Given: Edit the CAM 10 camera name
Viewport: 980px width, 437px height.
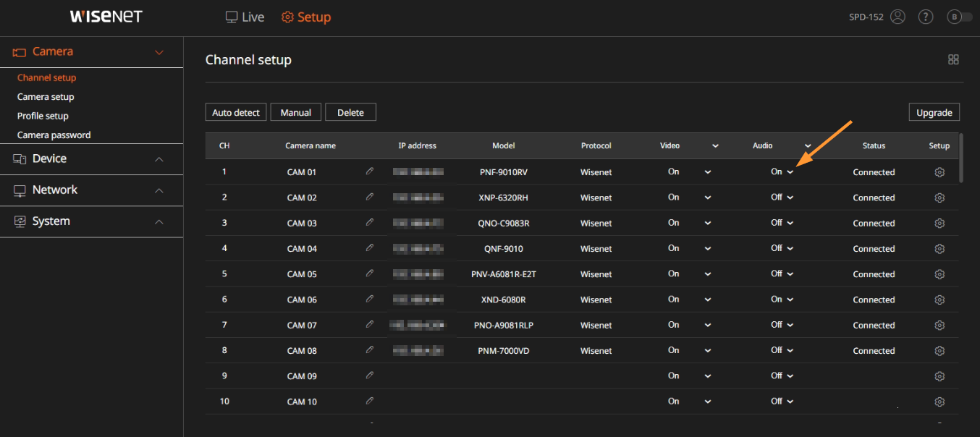Looking at the screenshot, I should (x=370, y=401).
